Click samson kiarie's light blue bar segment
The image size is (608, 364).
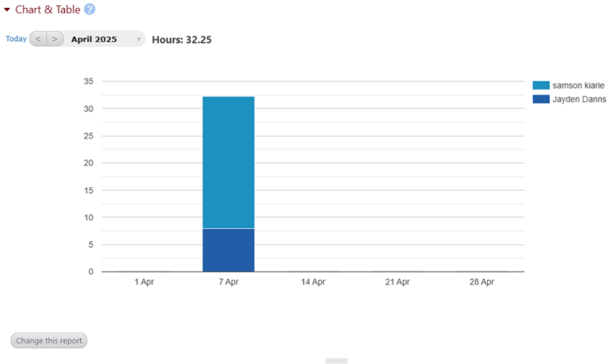pyautogui.click(x=228, y=162)
